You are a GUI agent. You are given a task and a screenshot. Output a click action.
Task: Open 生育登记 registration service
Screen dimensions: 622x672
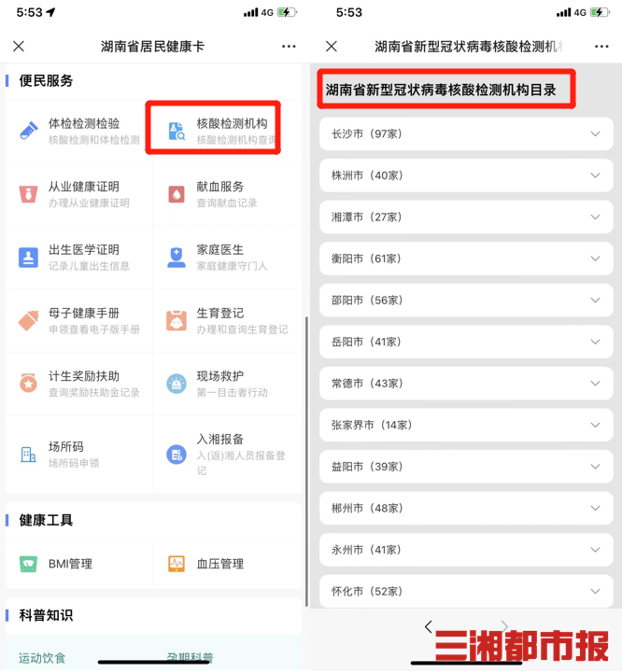point(228,320)
